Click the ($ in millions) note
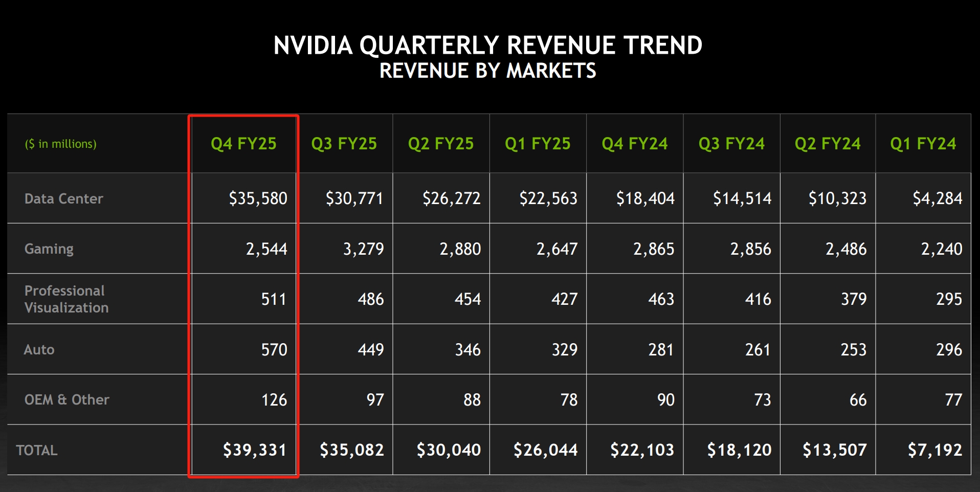980x492 pixels. (x=61, y=144)
